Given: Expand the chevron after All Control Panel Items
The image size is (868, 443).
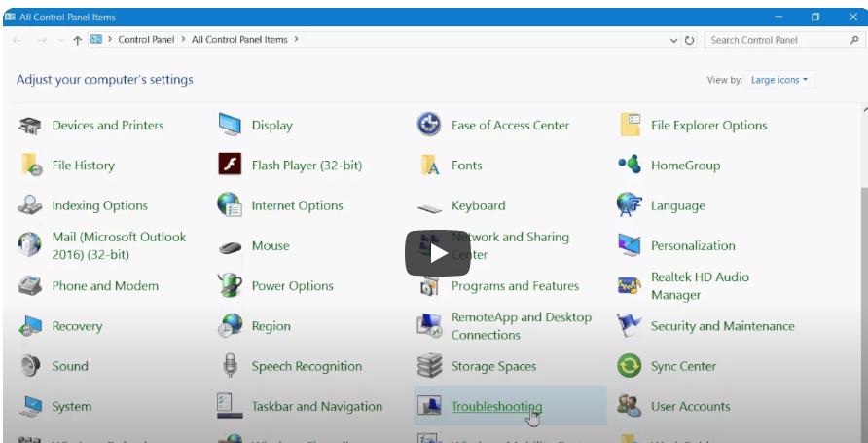Looking at the screenshot, I should 296,39.
